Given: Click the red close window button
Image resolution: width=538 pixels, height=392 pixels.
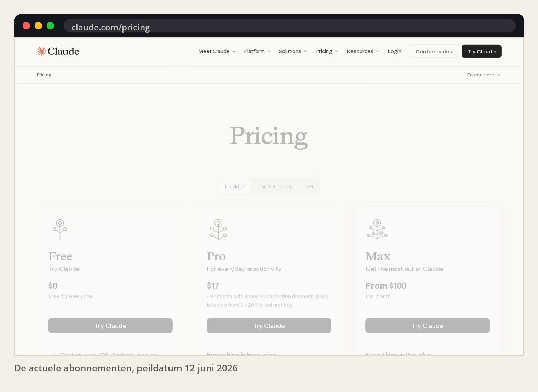Looking at the screenshot, I should 26,26.
